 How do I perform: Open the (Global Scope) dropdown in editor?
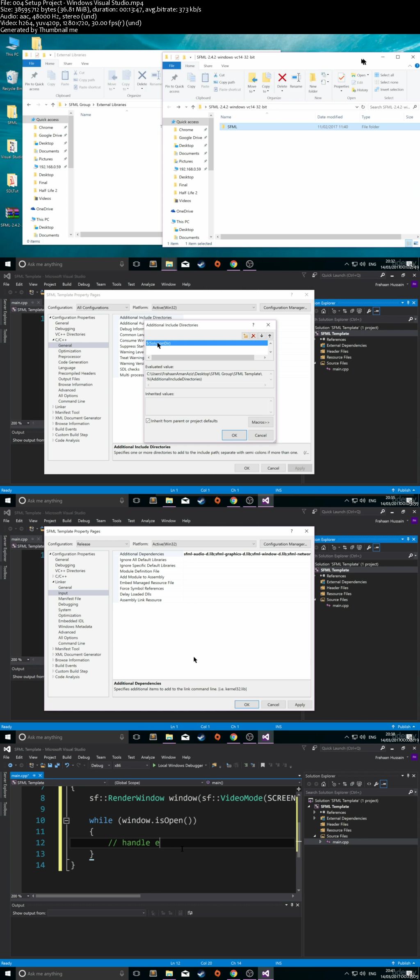coord(158,783)
